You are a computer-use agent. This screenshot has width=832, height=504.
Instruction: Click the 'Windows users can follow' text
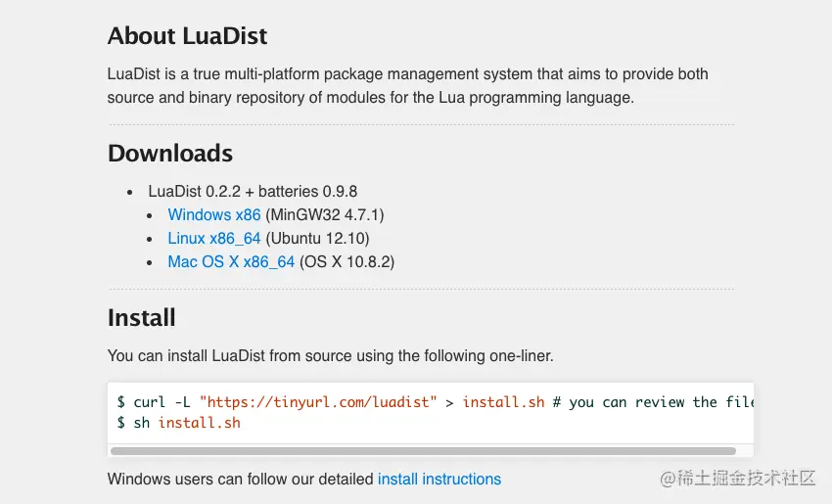[240, 480]
